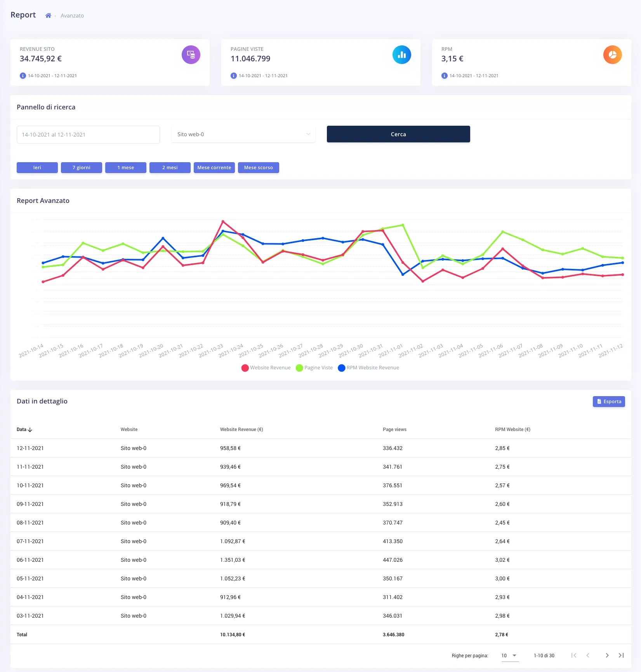Viewport: 641px width, 672px height.
Task: Select the 1 mese quick range
Action: [x=126, y=168]
